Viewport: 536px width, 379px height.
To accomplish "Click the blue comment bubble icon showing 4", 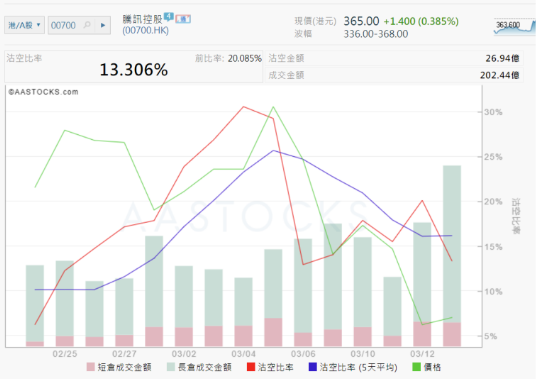I will click(169, 16).
